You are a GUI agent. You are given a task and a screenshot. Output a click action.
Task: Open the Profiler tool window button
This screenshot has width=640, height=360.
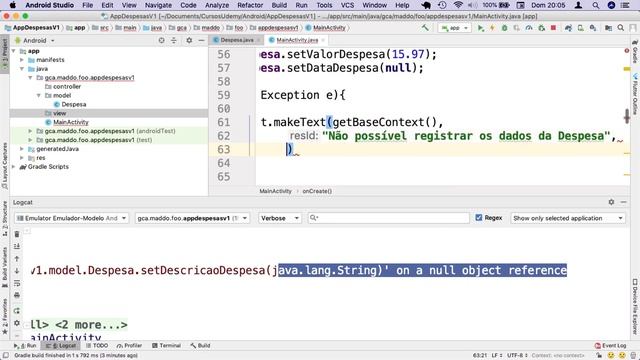[x=129, y=345]
